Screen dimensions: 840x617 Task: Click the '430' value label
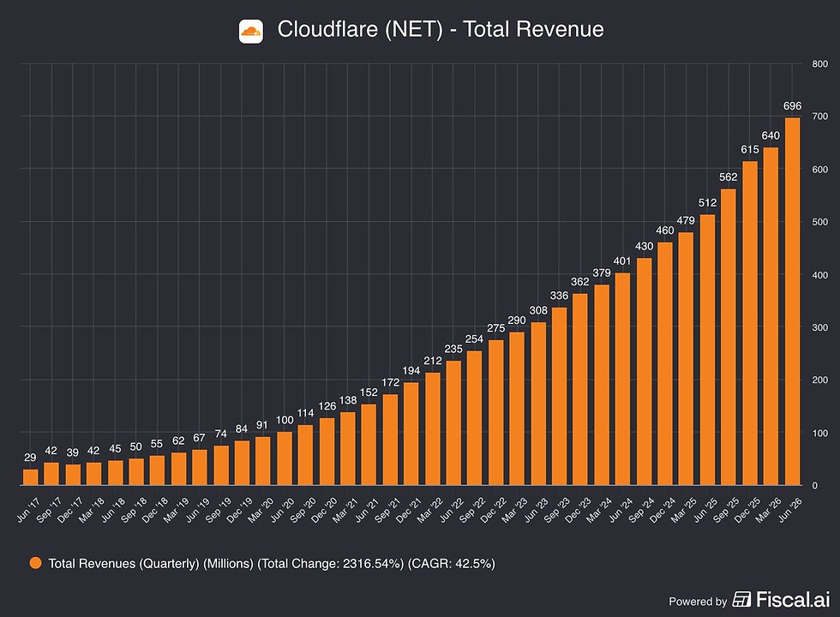[x=644, y=246]
